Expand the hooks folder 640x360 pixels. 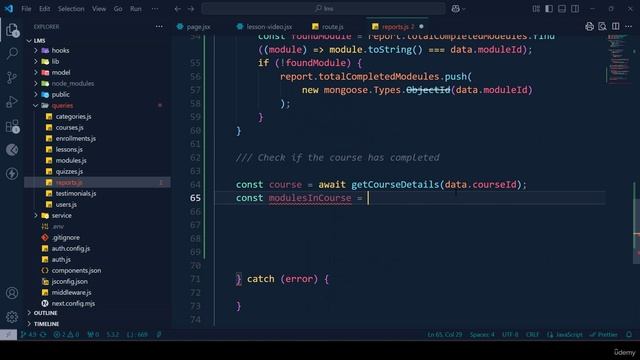pos(60,51)
